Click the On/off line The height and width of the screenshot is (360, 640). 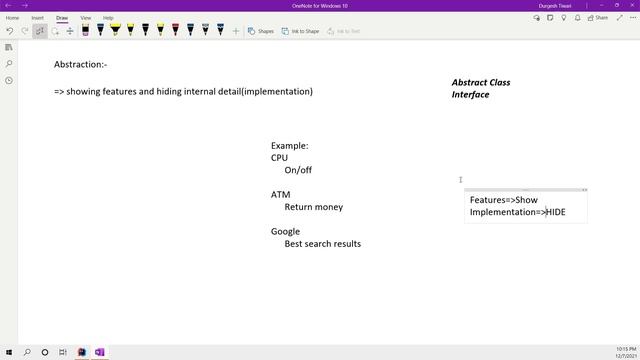pos(298,170)
